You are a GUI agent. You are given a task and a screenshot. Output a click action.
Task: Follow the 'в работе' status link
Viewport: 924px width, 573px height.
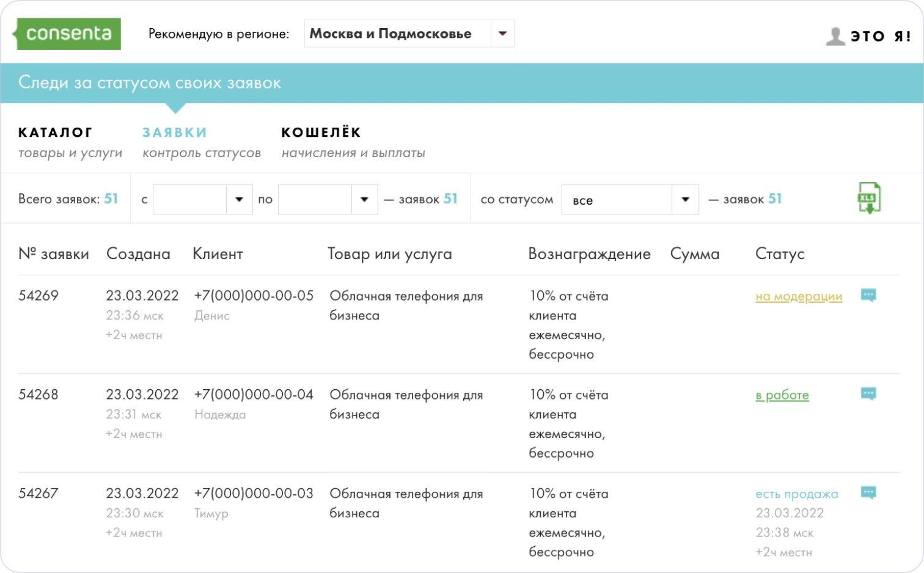pos(782,395)
